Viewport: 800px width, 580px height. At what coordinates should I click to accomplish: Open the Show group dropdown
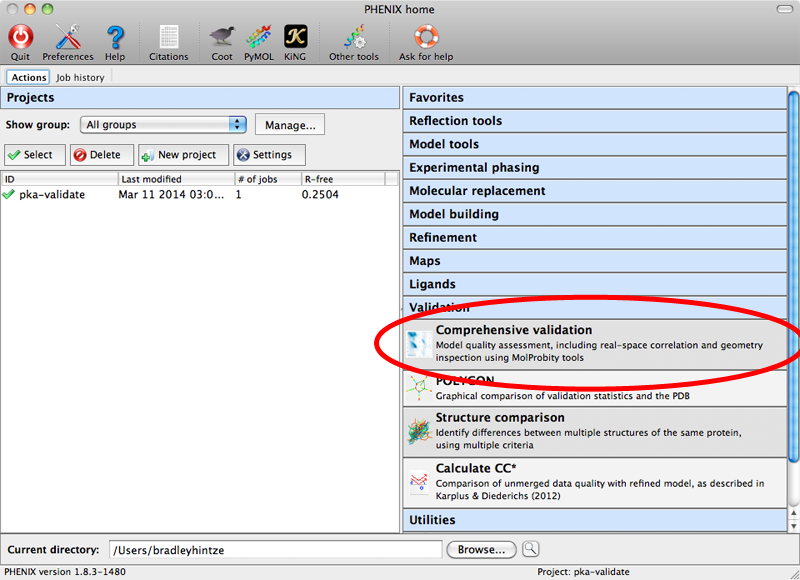point(163,124)
